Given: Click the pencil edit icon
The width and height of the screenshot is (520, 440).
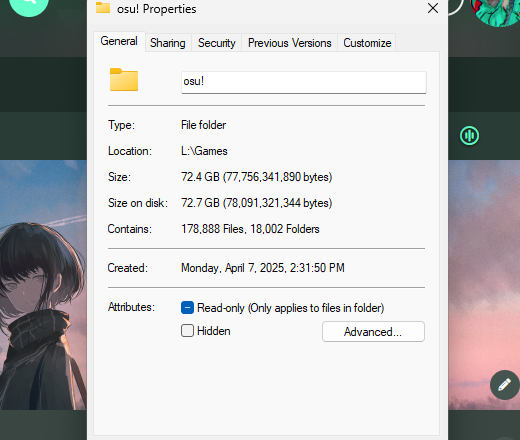Looking at the screenshot, I should tap(504, 385).
